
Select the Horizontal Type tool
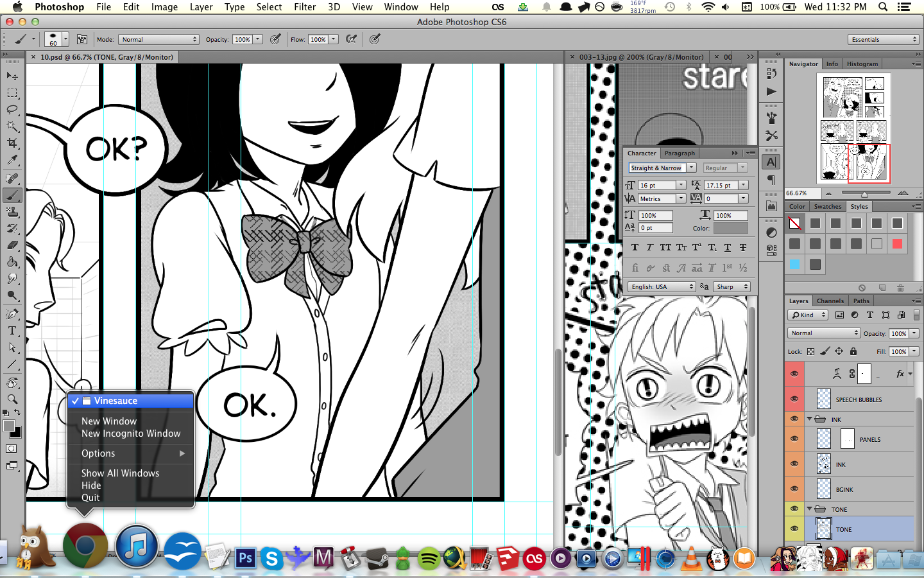click(12, 331)
